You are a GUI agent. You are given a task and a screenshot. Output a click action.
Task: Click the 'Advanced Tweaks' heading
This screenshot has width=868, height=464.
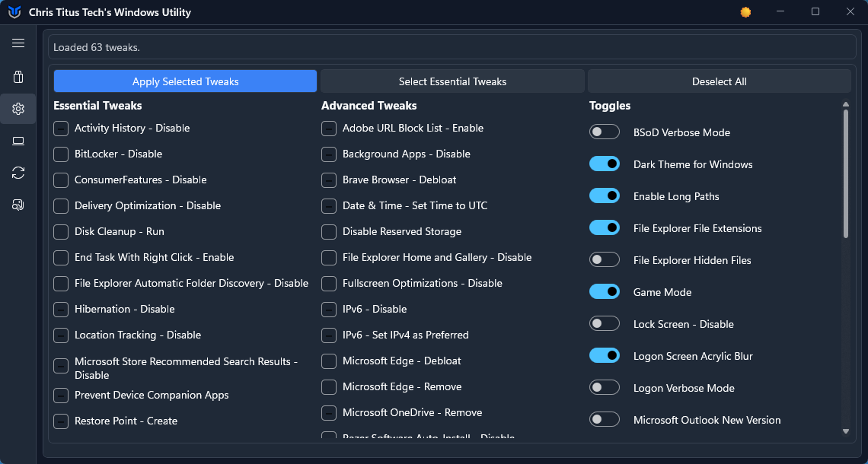coord(369,106)
